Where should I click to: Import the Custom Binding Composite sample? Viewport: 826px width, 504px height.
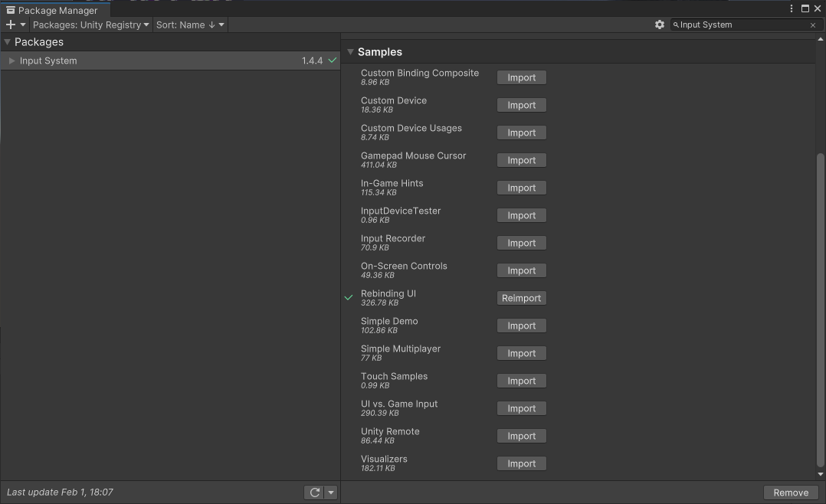[x=522, y=77]
